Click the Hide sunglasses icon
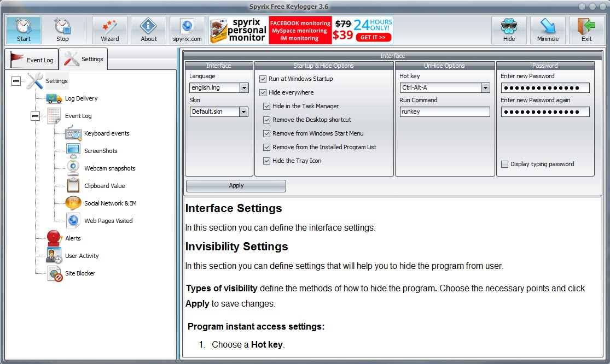The image size is (610, 364). tap(509, 26)
